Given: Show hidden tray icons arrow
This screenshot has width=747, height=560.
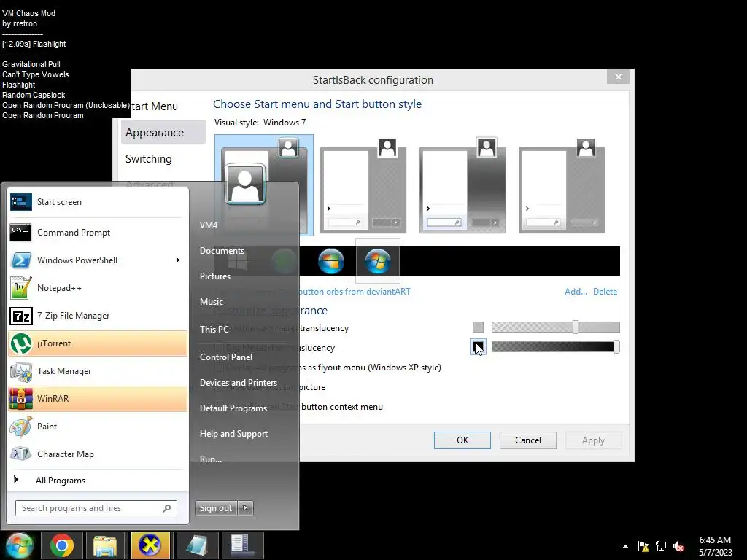Looking at the screenshot, I should point(625,546).
